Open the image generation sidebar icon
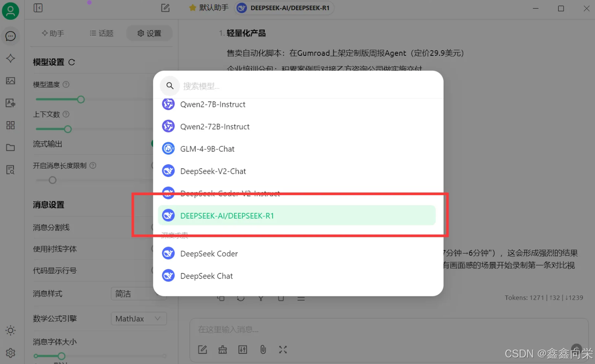 pos(10,81)
